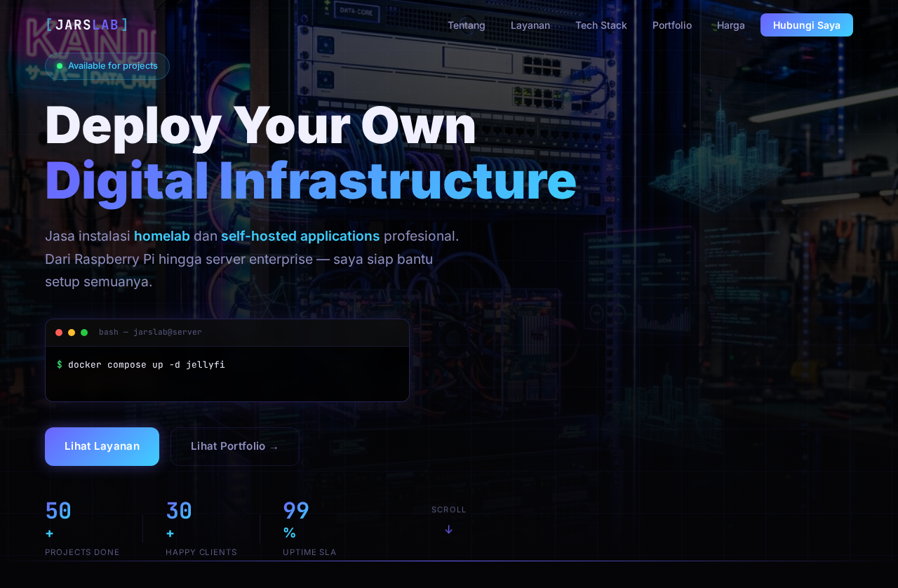Viewport: 898px width, 588px height.
Task: Open Lihat Portfolio arrow button
Action: [x=235, y=446]
